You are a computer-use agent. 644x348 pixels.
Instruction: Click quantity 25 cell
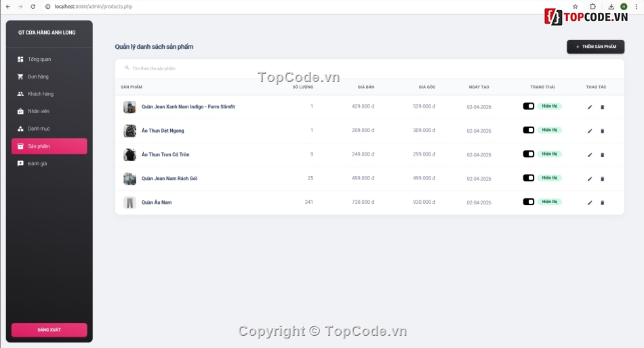click(310, 178)
